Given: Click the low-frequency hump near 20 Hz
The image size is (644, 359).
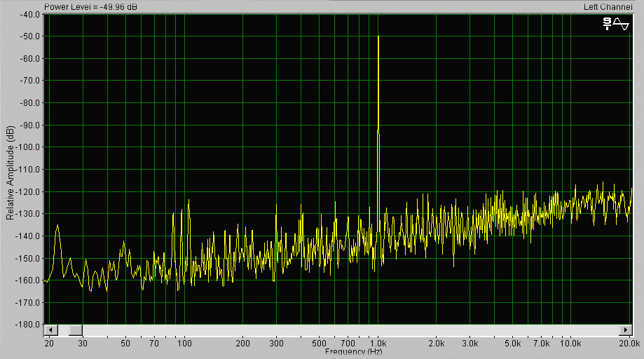Looking at the screenshot, I should click(x=57, y=226).
